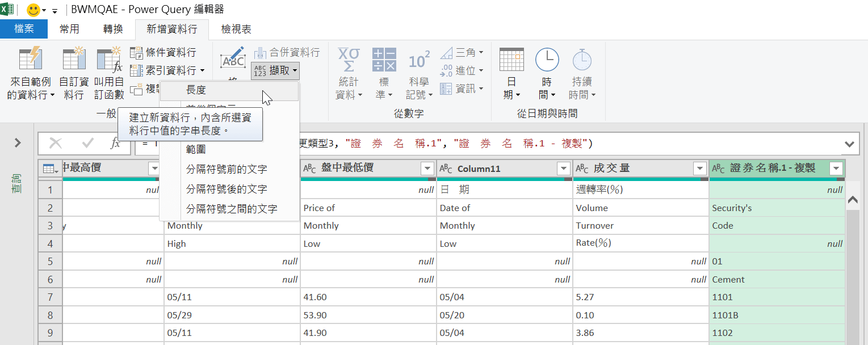
Task: Open the 擷取 extract dropdown
Action: tap(275, 70)
